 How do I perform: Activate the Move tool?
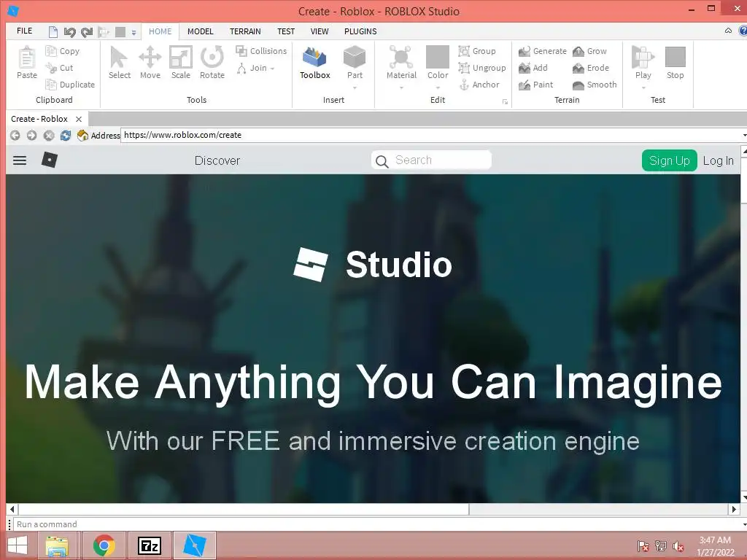coord(150,63)
